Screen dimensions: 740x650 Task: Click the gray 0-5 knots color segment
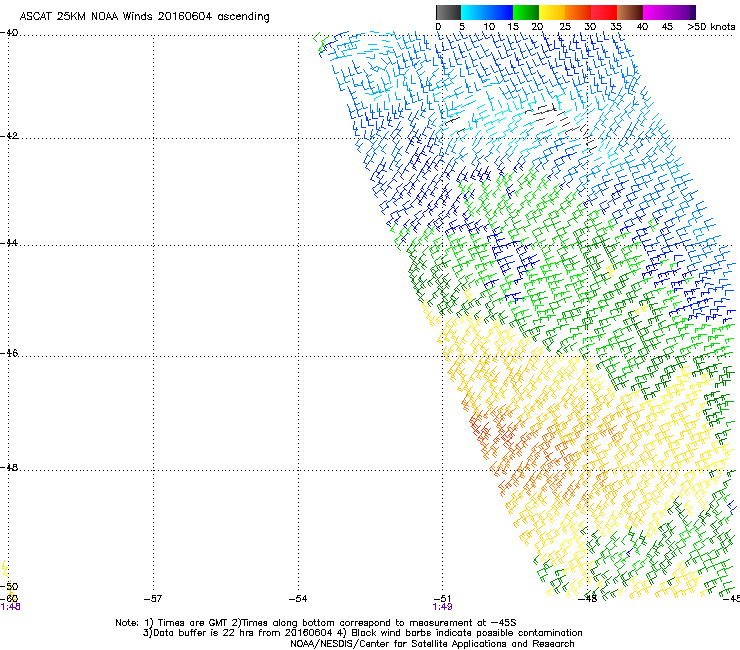click(x=448, y=12)
